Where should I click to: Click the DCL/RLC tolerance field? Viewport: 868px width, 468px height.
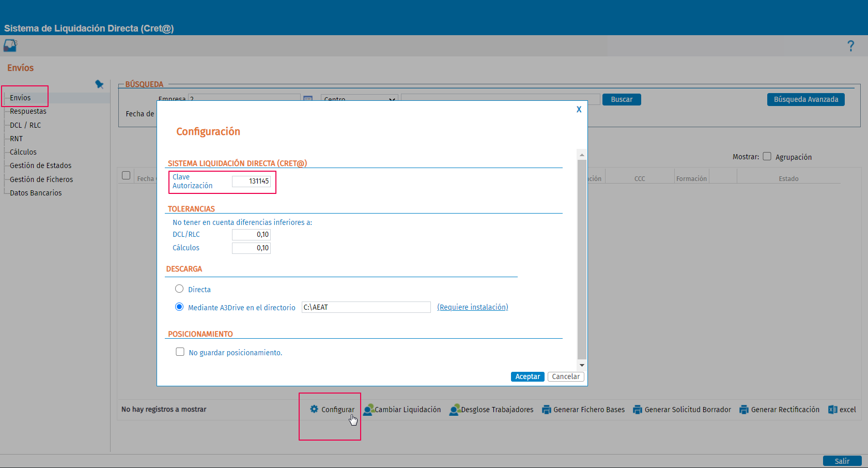coord(251,234)
